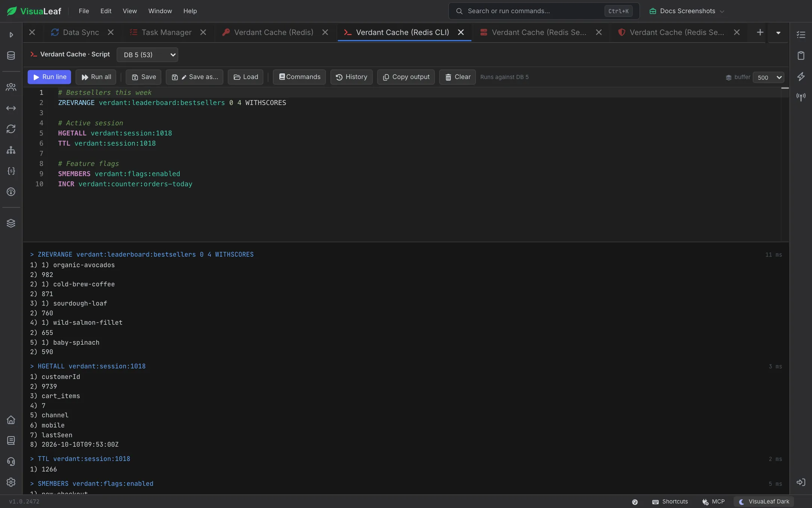Open the History button
The width and height of the screenshot is (812, 508).
point(351,77)
